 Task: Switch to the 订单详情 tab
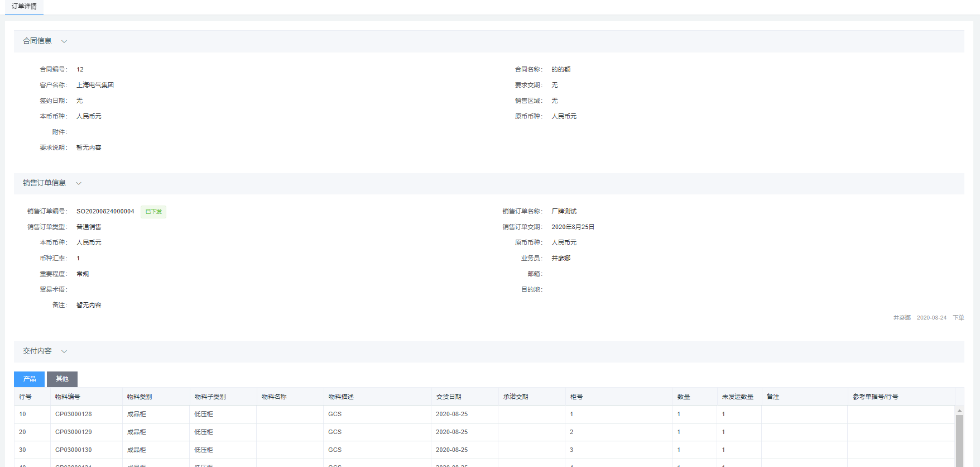point(24,7)
